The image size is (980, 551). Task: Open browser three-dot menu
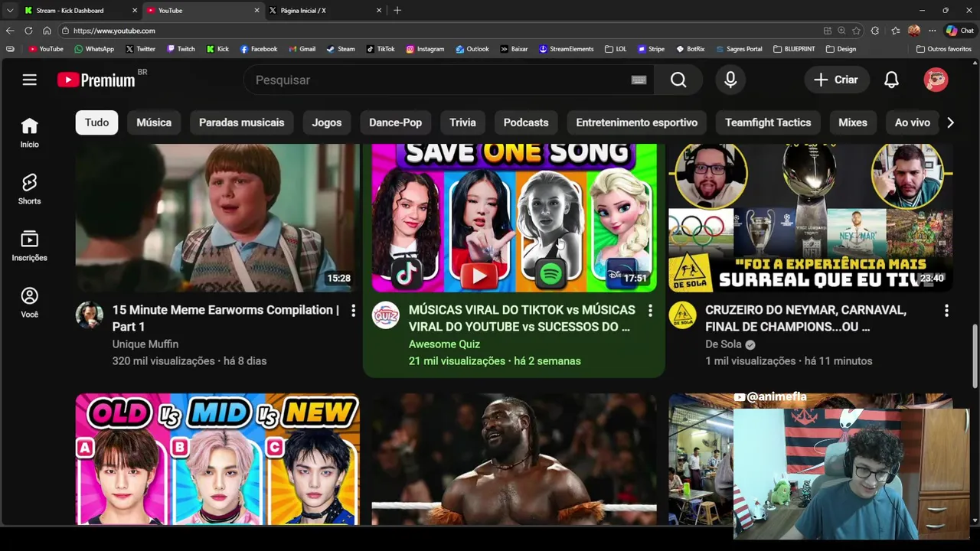pos(932,31)
